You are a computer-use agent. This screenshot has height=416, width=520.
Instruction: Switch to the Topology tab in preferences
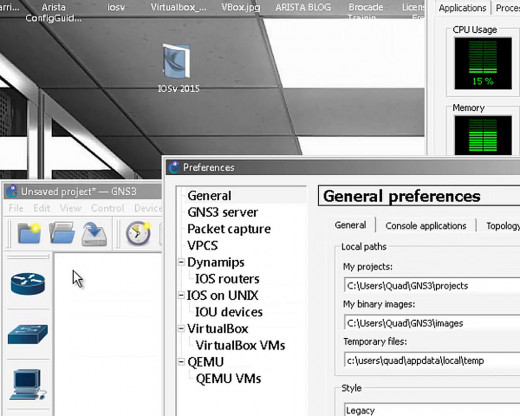click(x=503, y=226)
